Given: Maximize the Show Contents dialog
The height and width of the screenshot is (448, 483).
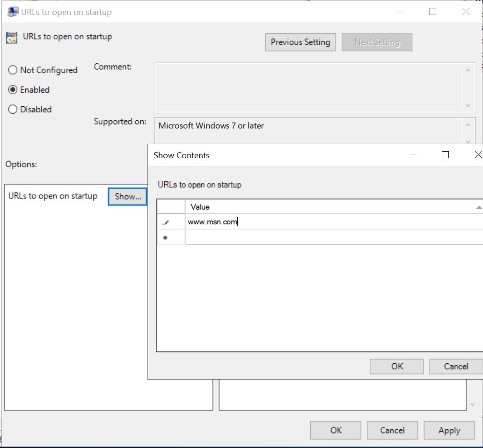Looking at the screenshot, I should (445, 155).
